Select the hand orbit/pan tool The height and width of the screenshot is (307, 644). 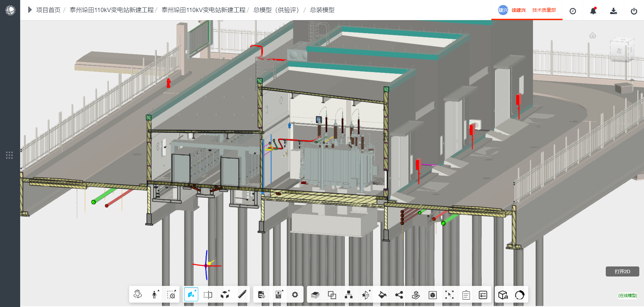coord(138,295)
